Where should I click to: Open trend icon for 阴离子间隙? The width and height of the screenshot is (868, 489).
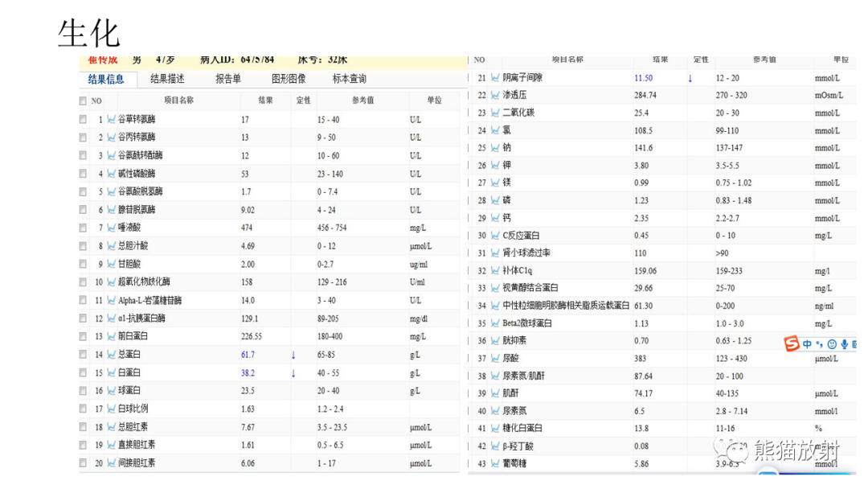[495, 78]
